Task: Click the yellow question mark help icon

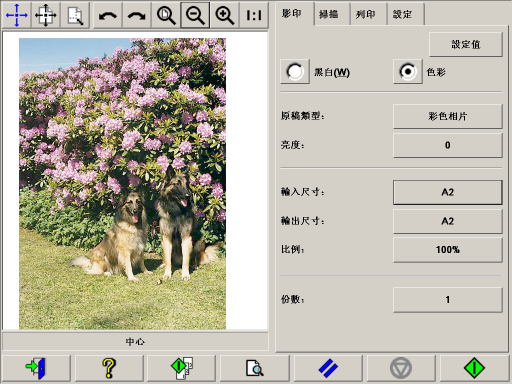Action: click(109, 368)
